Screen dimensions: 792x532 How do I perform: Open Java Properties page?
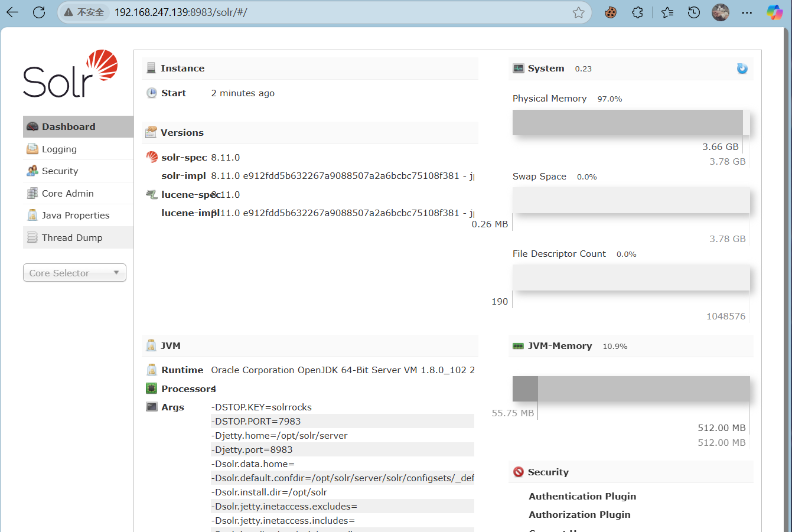pos(78,215)
